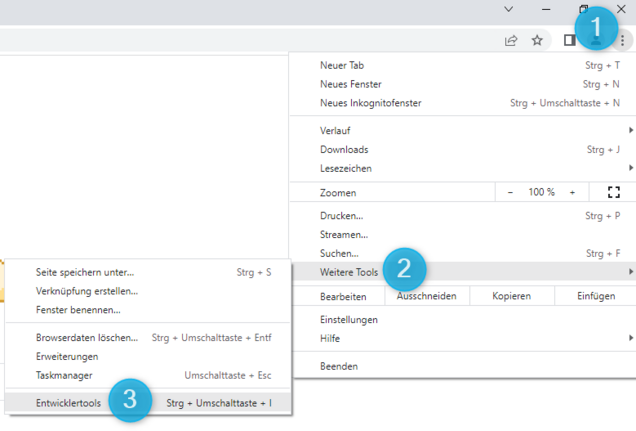Enter fullscreen mode via the zoom row icon

(614, 192)
